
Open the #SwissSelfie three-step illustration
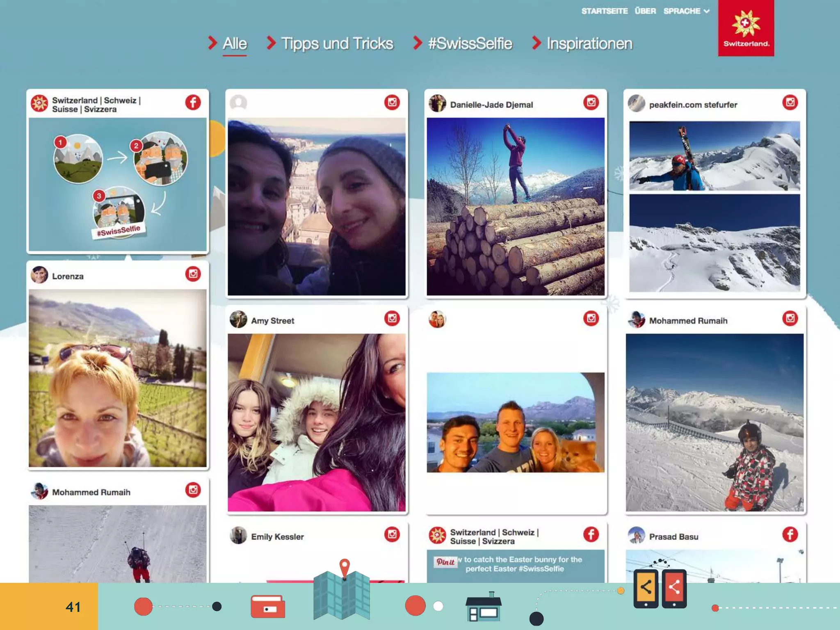coord(118,184)
